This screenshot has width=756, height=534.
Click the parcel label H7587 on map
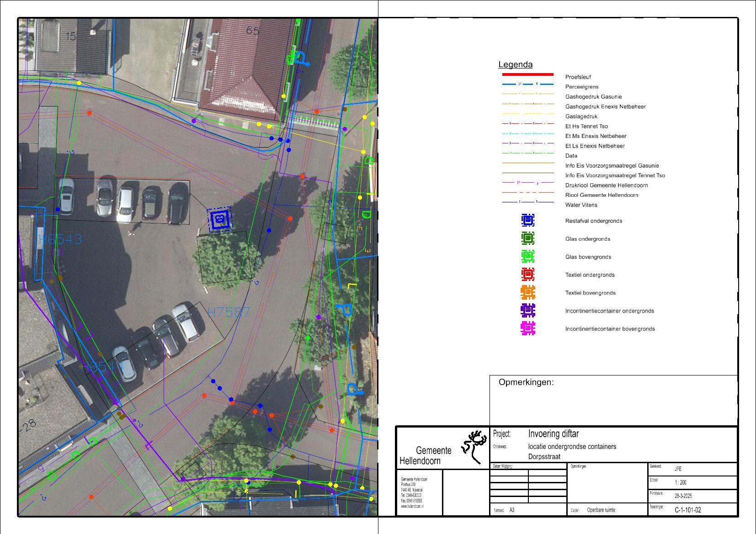229,312
